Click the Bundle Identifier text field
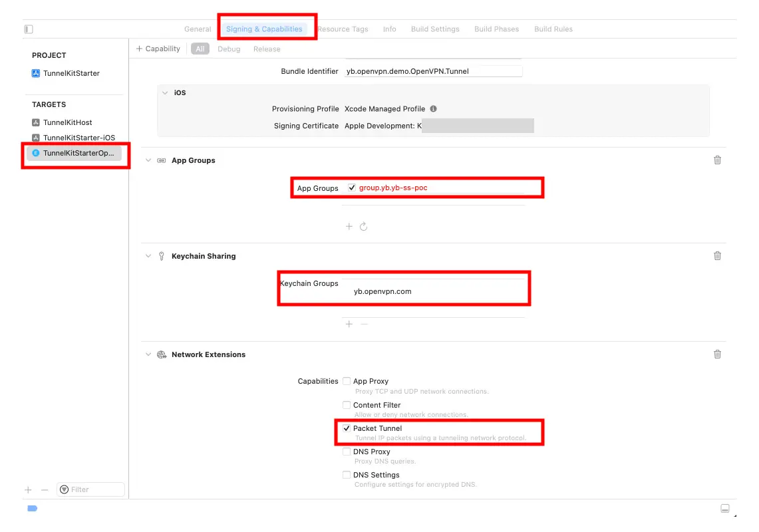 pyautogui.click(x=432, y=71)
